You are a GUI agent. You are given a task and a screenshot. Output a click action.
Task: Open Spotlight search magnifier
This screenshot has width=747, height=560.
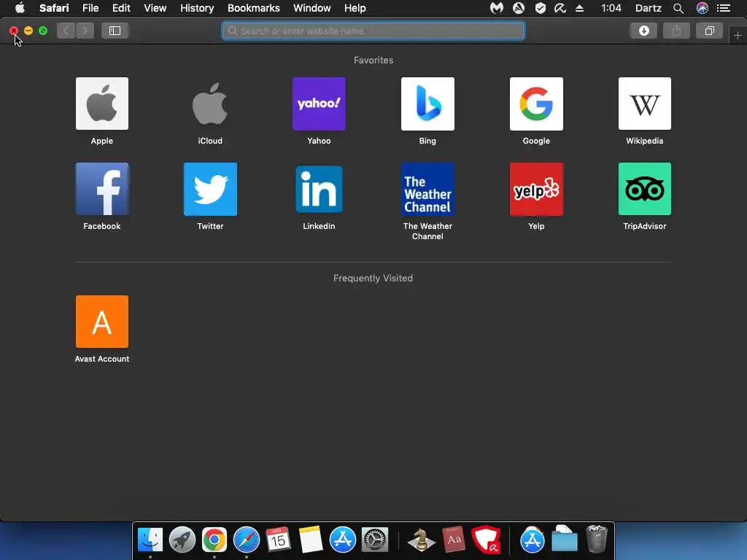pyautogui.click(x=678, y=8)
